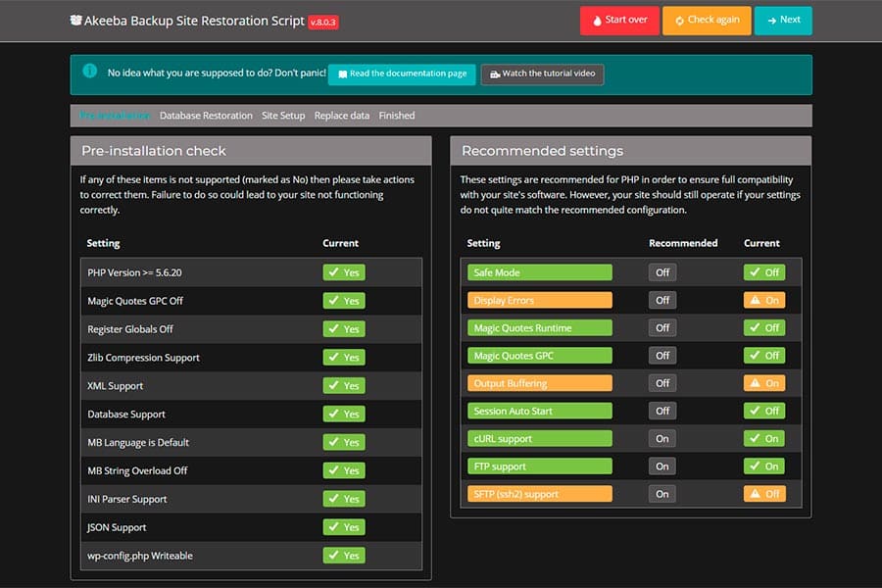Click Yes badge for wp-config.php Writeable
882x588 pixels.
[x=344, y=556]
